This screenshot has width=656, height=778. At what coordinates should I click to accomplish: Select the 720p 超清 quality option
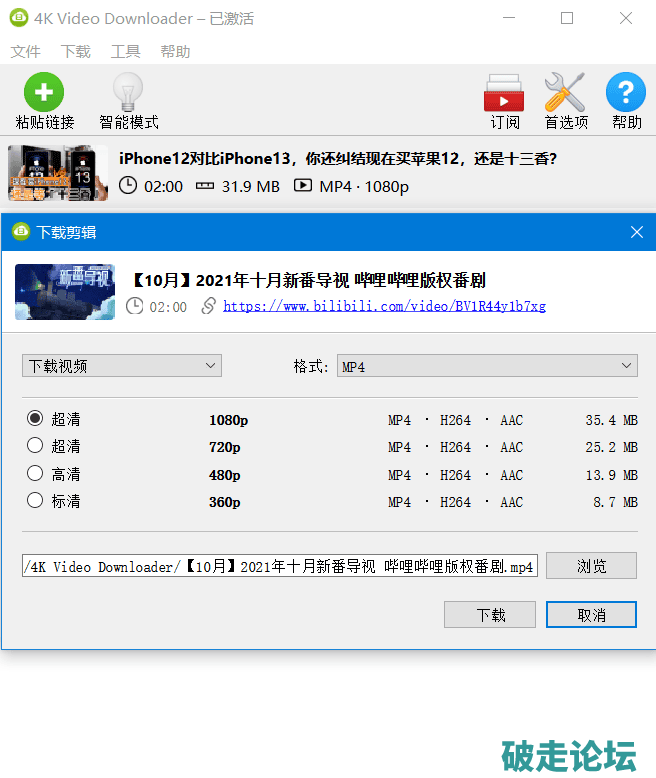pyautogui.click(x=36, y=446)
